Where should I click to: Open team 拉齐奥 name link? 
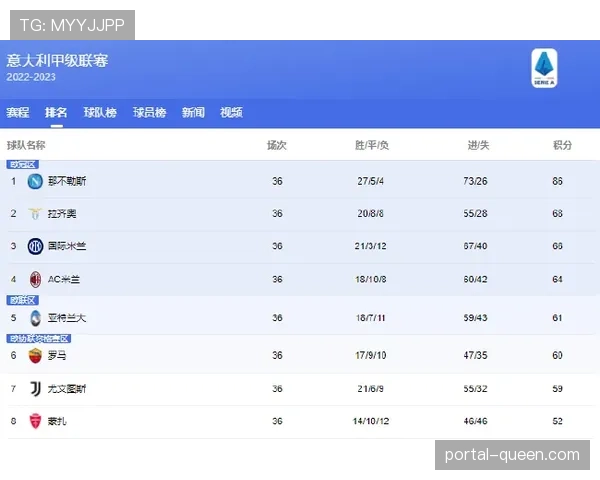[62, 214]
